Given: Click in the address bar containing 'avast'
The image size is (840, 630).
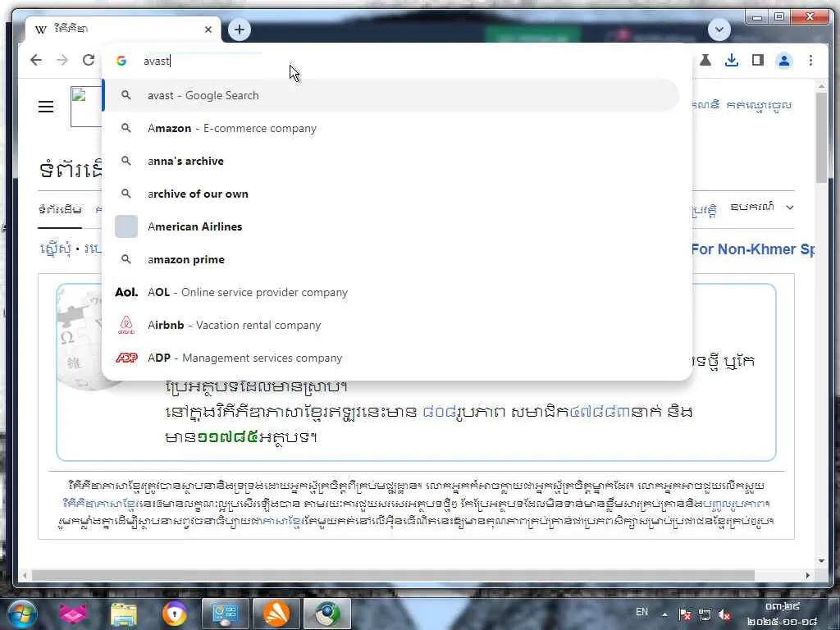Looking at the screenshot, I should click(396, 61).
